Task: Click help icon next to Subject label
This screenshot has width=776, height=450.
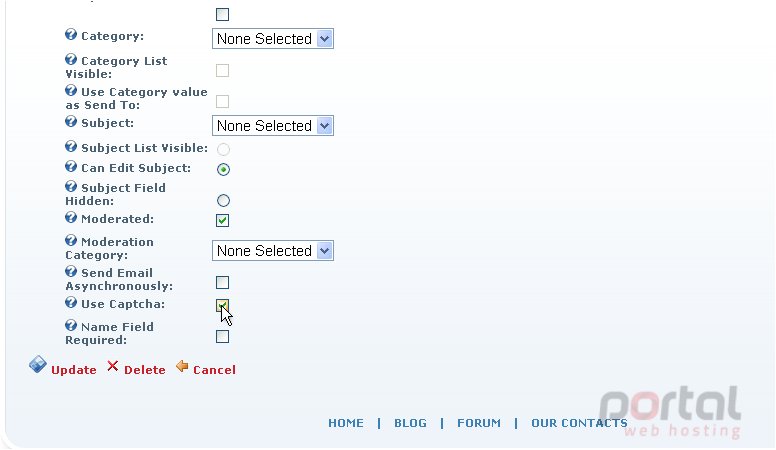Action: pyautogui.click(x=71, y=121)
